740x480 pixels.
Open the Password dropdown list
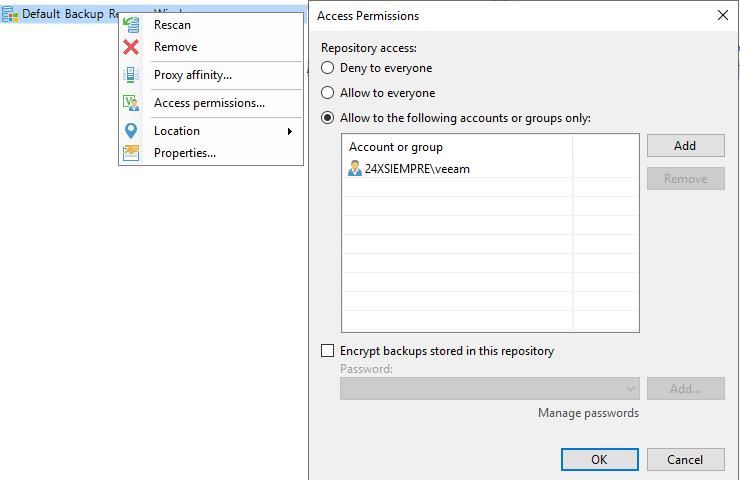490,388
